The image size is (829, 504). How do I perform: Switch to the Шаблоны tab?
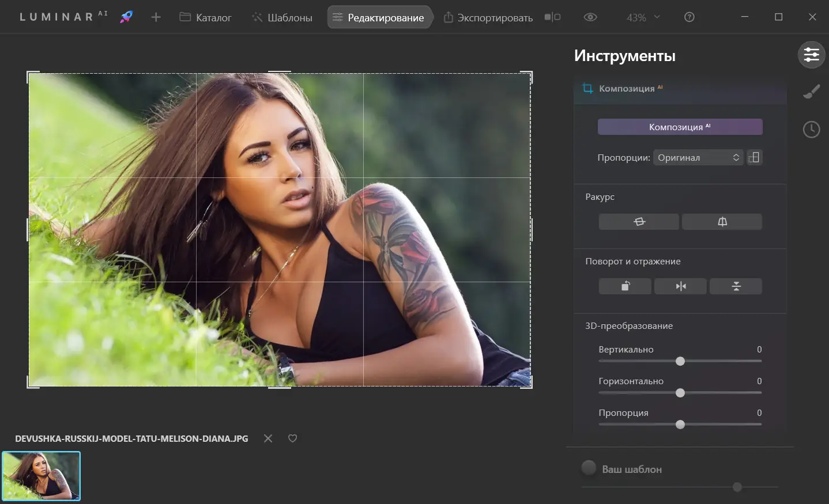(281, 17)
